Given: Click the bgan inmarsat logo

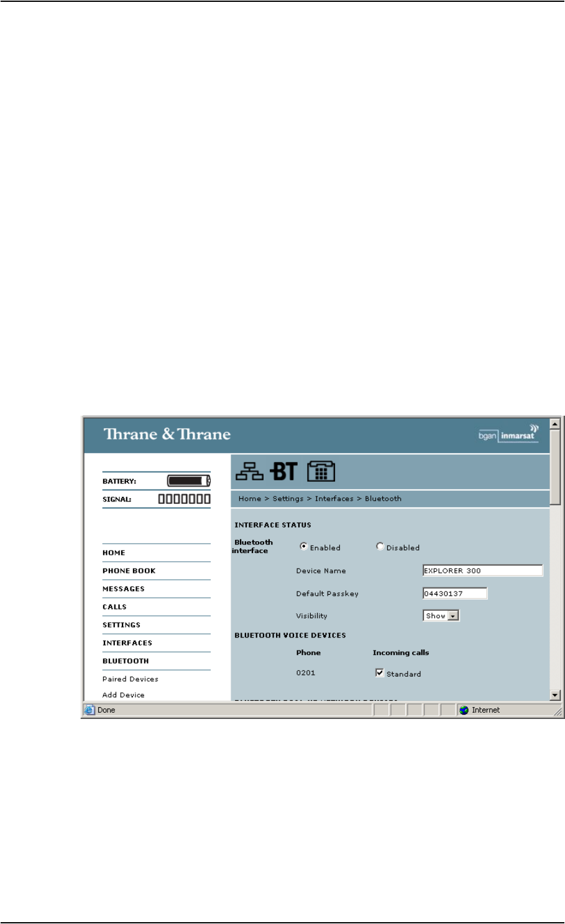Looking at the screenshot, I should point(508,433).
